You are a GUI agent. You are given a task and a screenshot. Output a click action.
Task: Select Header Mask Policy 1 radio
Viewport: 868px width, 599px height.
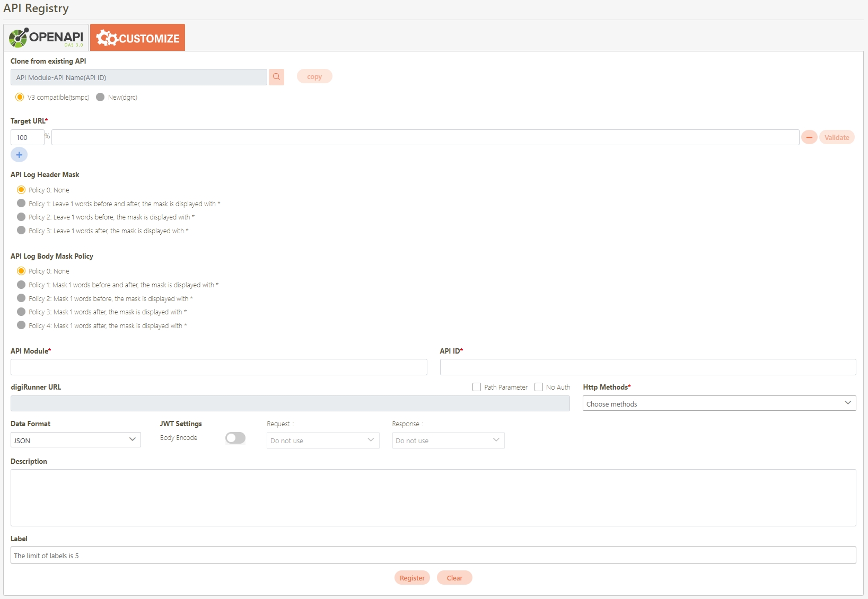click(21, 204)
